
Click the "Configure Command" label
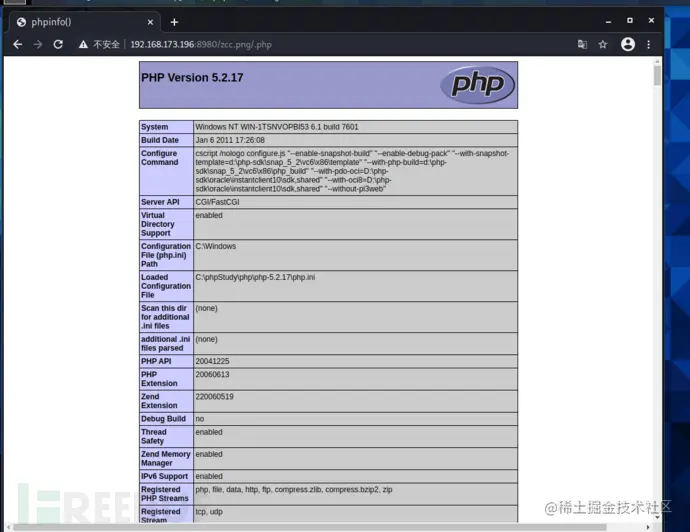[160, 158]
